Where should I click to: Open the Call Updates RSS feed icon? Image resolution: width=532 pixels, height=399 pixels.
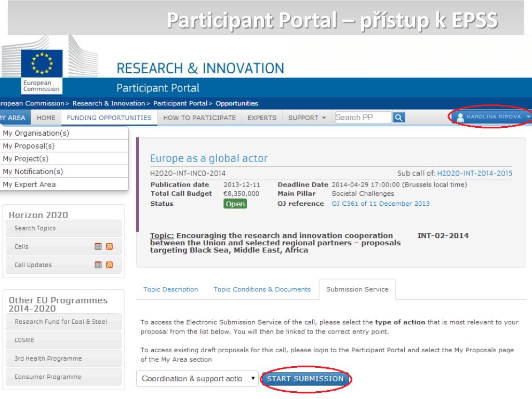point(109,265)
